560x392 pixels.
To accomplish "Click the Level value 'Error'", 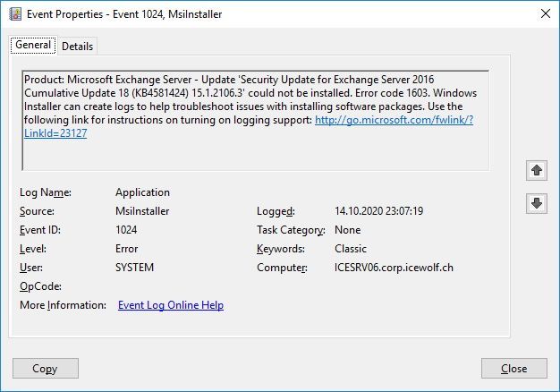I will coord(126,249).
